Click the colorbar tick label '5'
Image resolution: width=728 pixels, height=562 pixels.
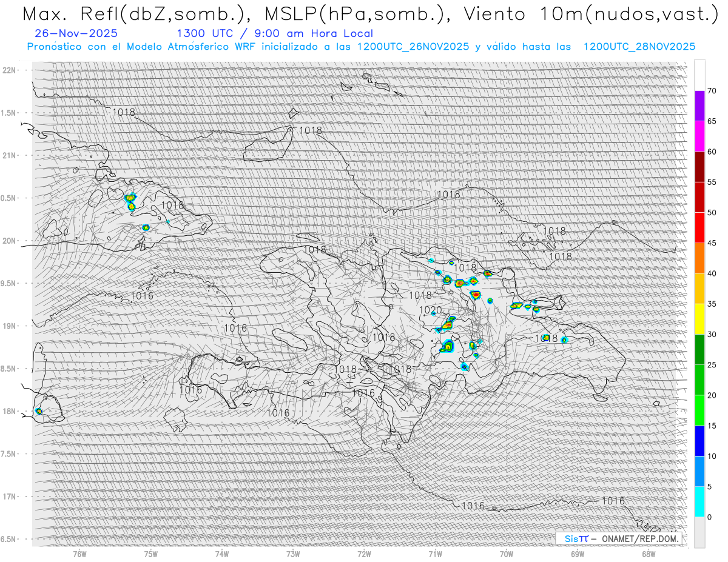pyautogui.click(x=710, y=487)
